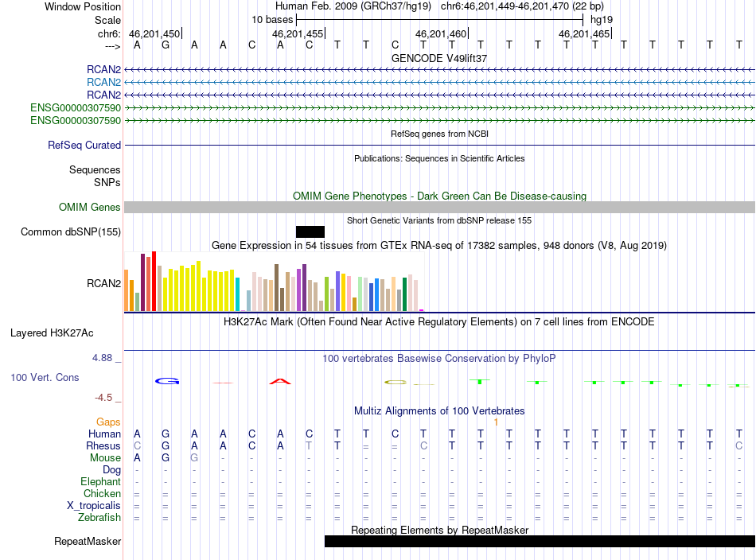The width and height of the screenshot is (756, 560).
Task: Click the "X_tropicalis" alignment row label
Action: [94, 506]
